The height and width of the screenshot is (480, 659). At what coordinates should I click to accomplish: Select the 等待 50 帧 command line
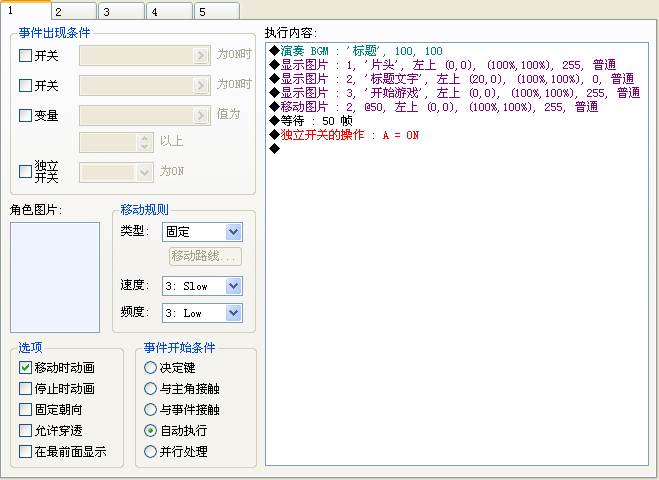311,121
